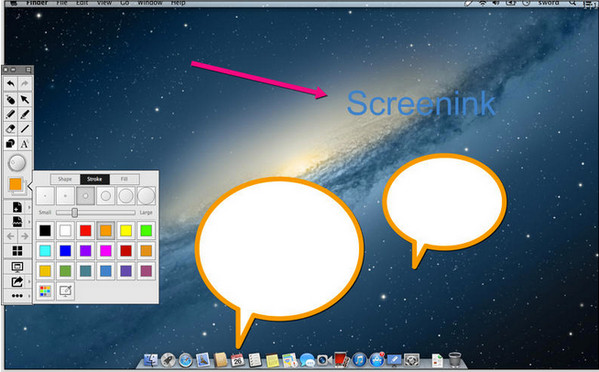Select the Text tool
The height and width of the screenshot is (372, 599).
[24, 144]
